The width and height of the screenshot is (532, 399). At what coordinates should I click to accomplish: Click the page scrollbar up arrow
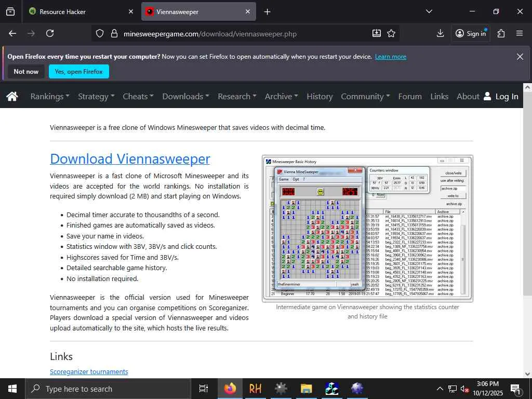coord(527,87)
